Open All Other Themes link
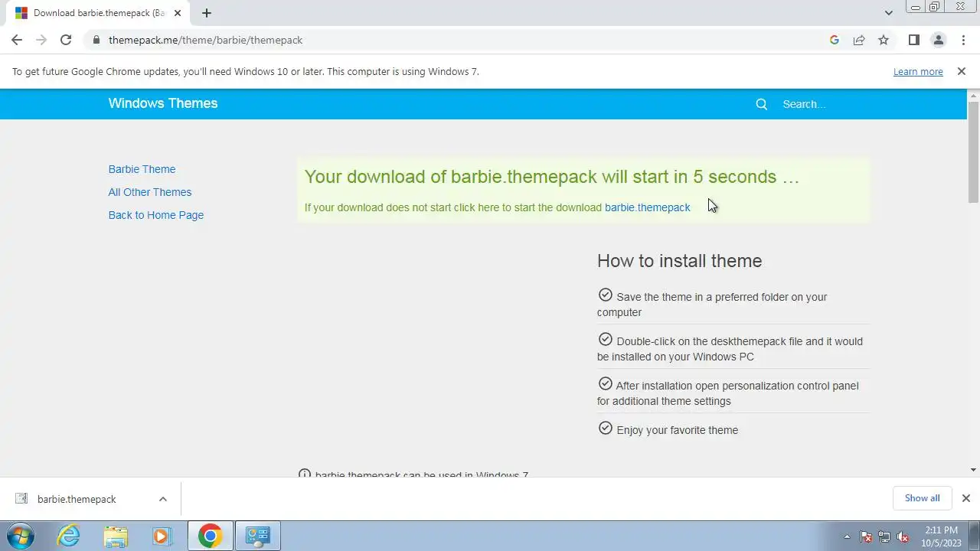Image resolution: width=980 pixels, height=551 pixels. [150, 192]
